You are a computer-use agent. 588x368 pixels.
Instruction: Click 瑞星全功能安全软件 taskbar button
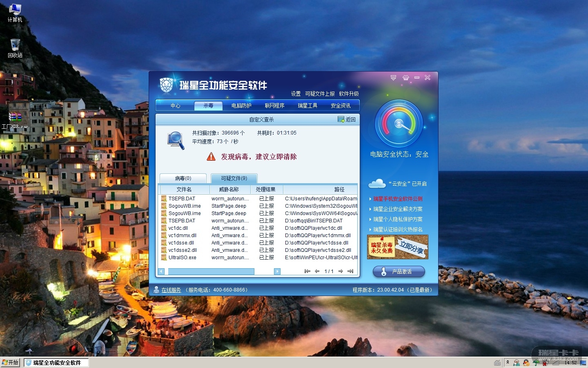(56, 363)
